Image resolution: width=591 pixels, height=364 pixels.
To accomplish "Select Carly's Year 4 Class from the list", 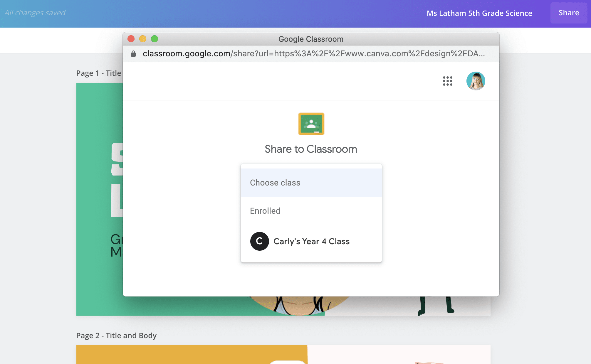I will click(311, 241).
